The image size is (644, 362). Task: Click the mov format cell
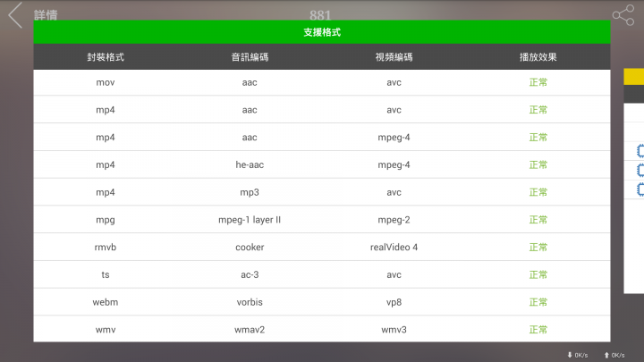point(106,82)
